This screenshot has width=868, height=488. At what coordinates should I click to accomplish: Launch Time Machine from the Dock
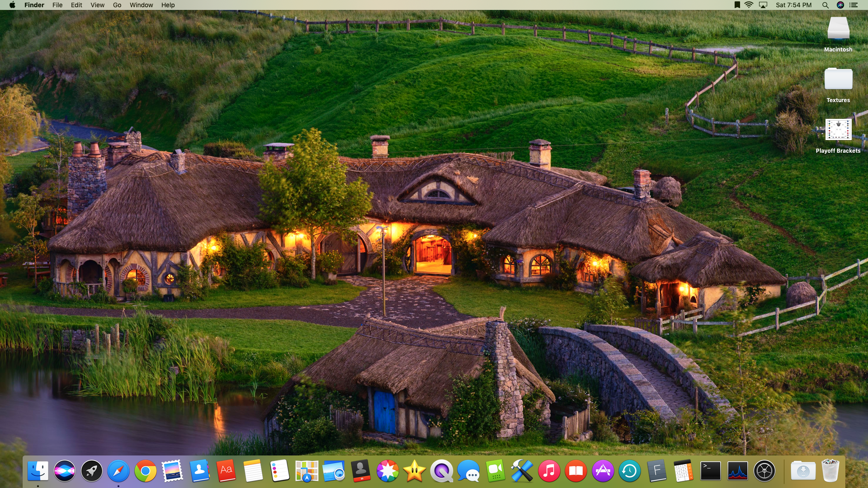pos(629,471)
